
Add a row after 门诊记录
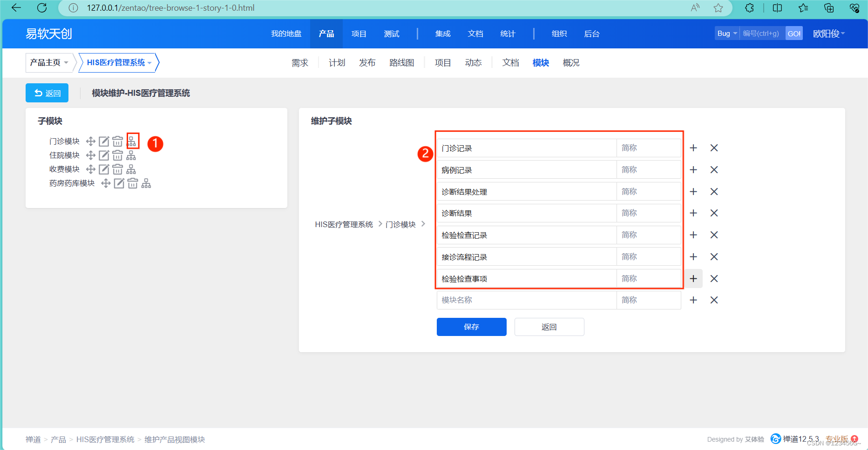693,148
